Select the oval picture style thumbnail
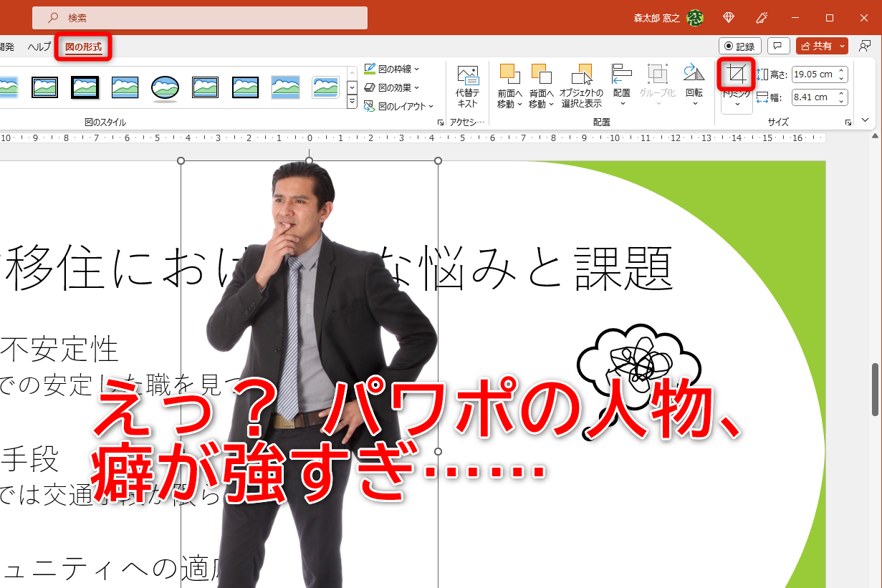 [x=165, y=87]
